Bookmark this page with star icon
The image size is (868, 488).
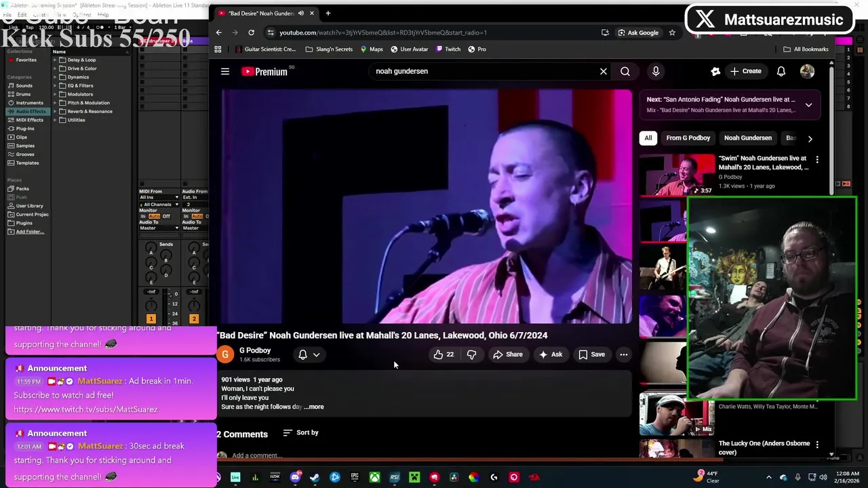tap(672, 33)
